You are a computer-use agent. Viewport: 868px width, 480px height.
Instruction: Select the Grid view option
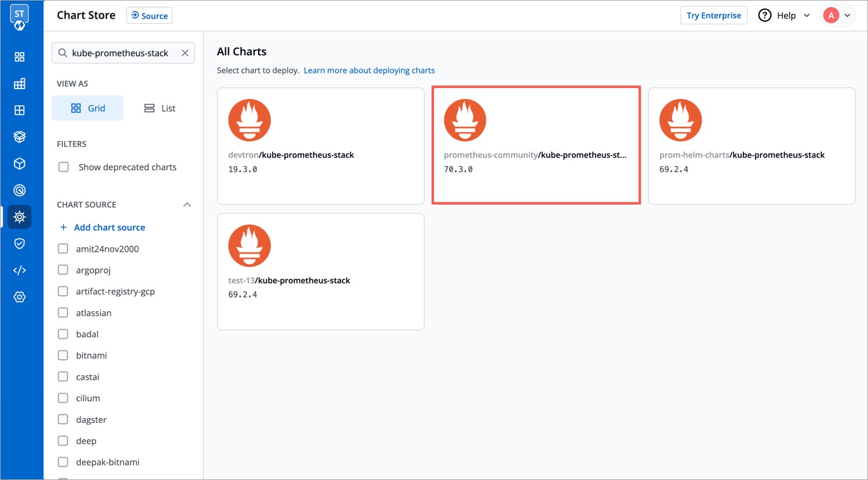pyautogui.click(x=87, y=108)
